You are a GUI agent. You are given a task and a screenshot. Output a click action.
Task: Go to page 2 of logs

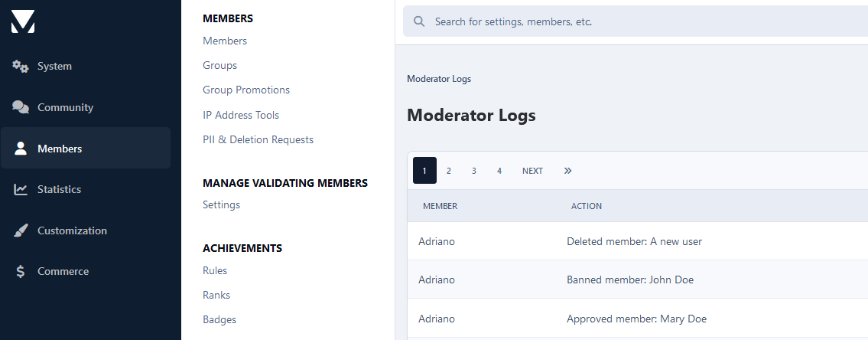[x=448, y=171]
